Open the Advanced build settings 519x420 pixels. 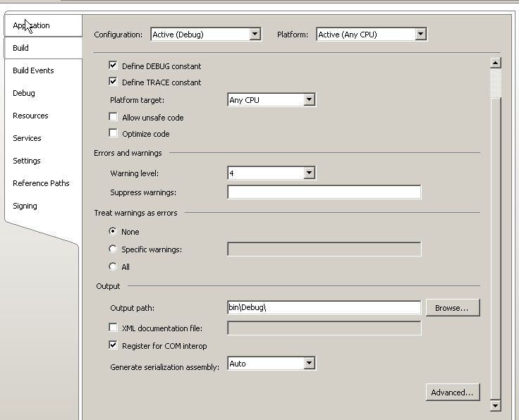453,393
